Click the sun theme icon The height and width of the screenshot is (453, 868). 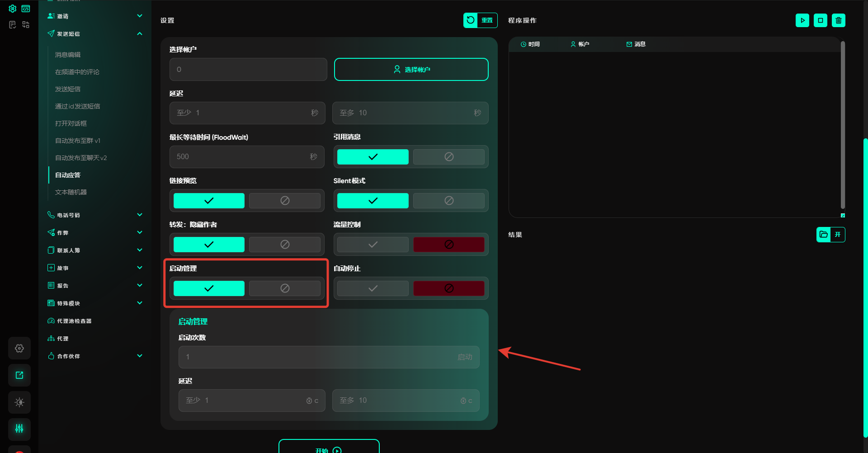pos(19,402)
